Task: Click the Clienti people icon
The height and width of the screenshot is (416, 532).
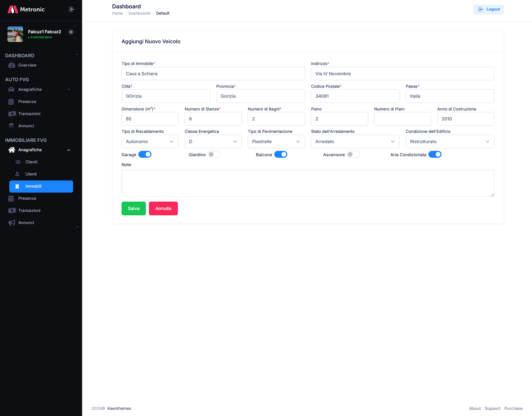Action: coord(18,162)
